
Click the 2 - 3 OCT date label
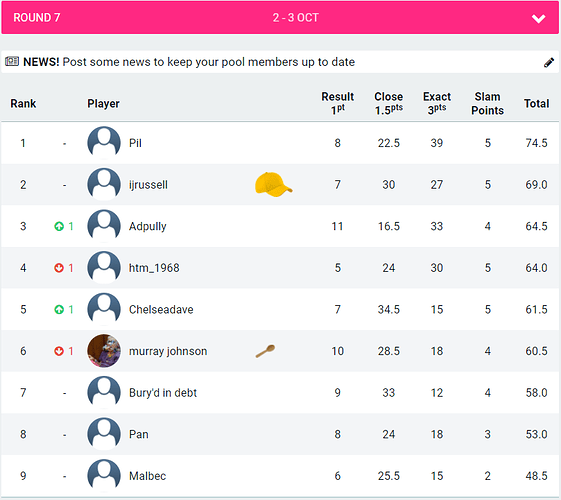296,18
